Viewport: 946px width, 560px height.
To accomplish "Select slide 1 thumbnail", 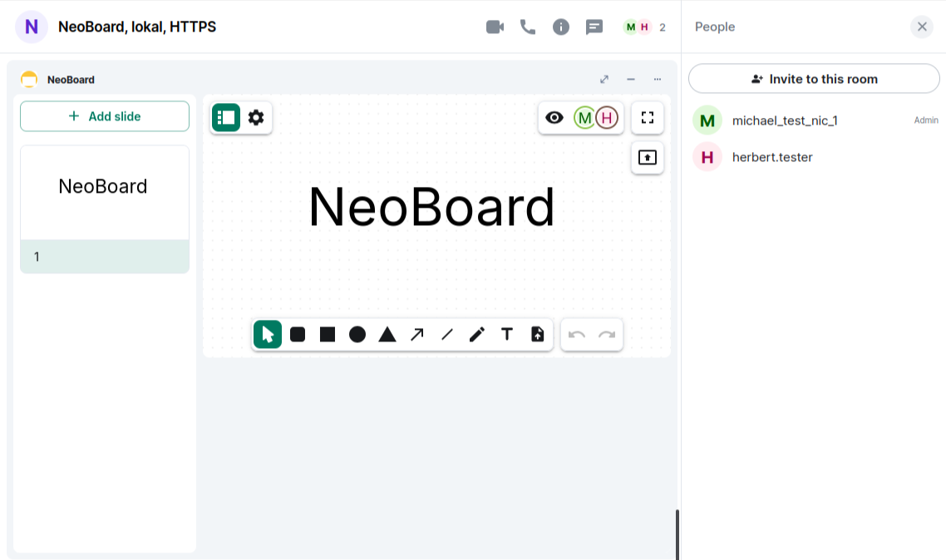I will [105, 209].
